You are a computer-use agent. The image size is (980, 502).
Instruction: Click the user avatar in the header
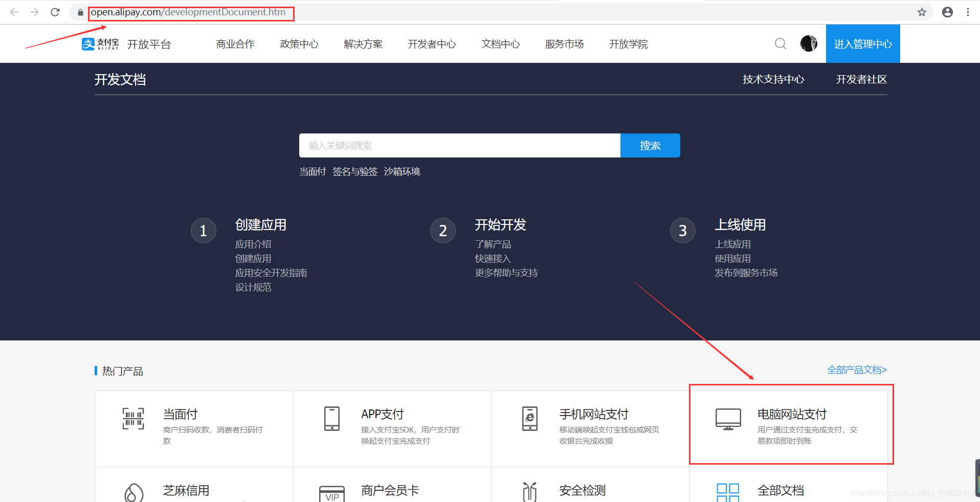tap(809, 43)
